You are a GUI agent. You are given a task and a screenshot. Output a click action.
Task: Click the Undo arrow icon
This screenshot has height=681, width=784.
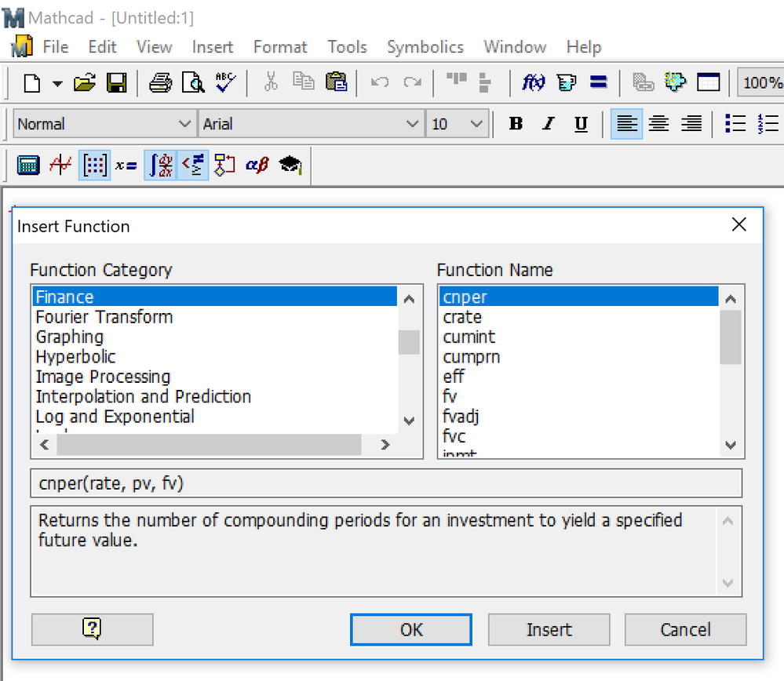(380, 82)
